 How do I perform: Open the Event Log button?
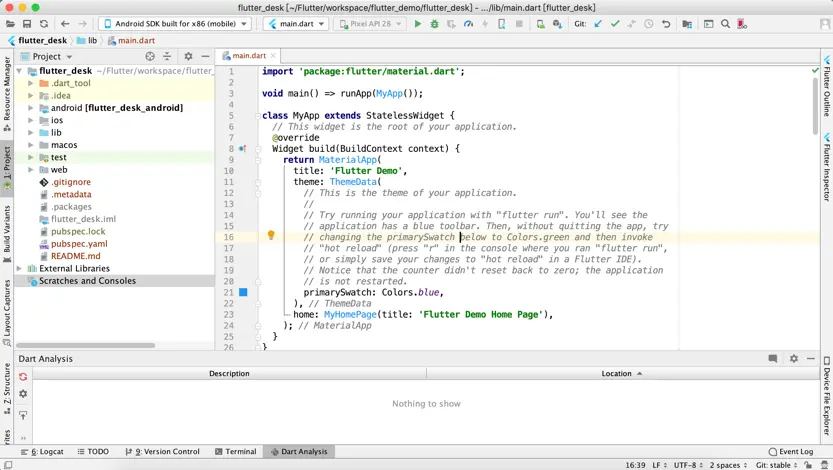click(790, 451)
